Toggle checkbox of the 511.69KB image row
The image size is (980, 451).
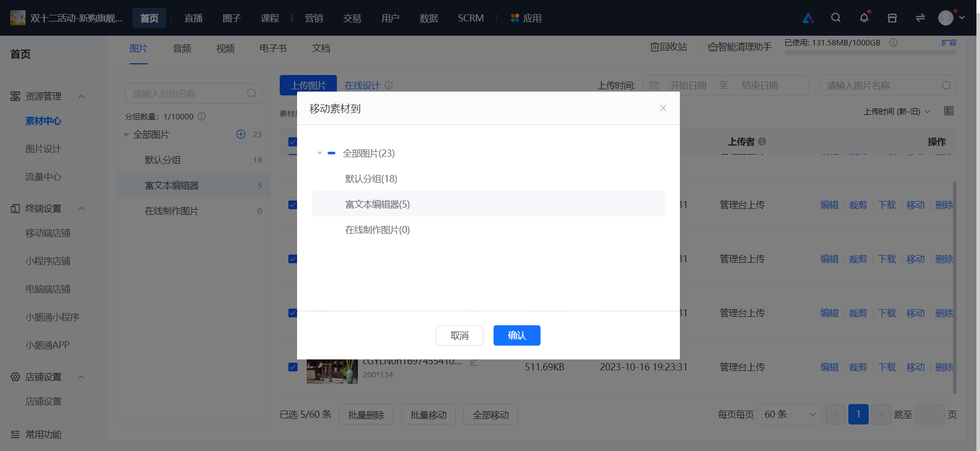tap(293, 367)
